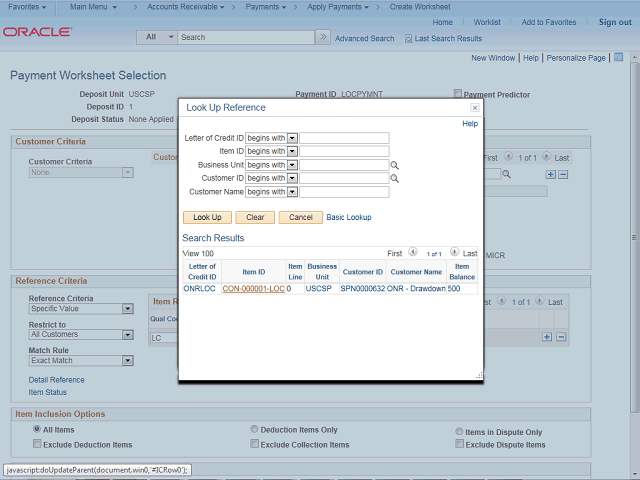Select Deduction Items Only radio button
This screenshot has height=480, width=640.
pos(255,429)
